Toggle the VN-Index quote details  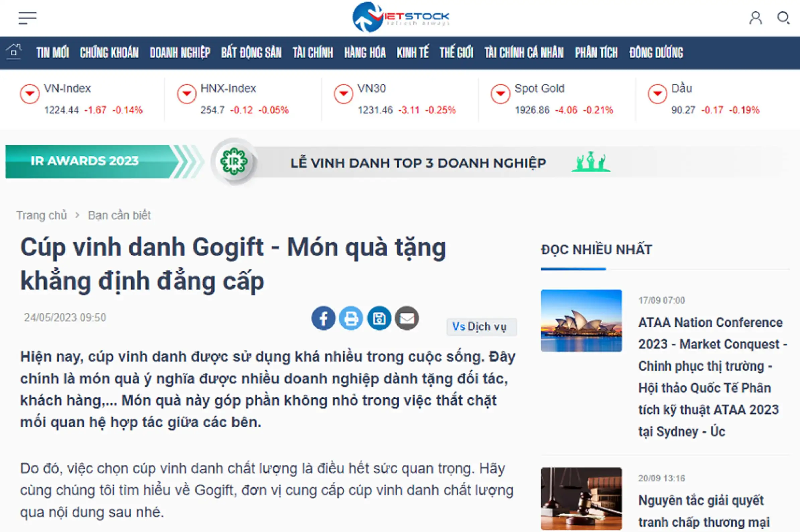click(30, 94)
